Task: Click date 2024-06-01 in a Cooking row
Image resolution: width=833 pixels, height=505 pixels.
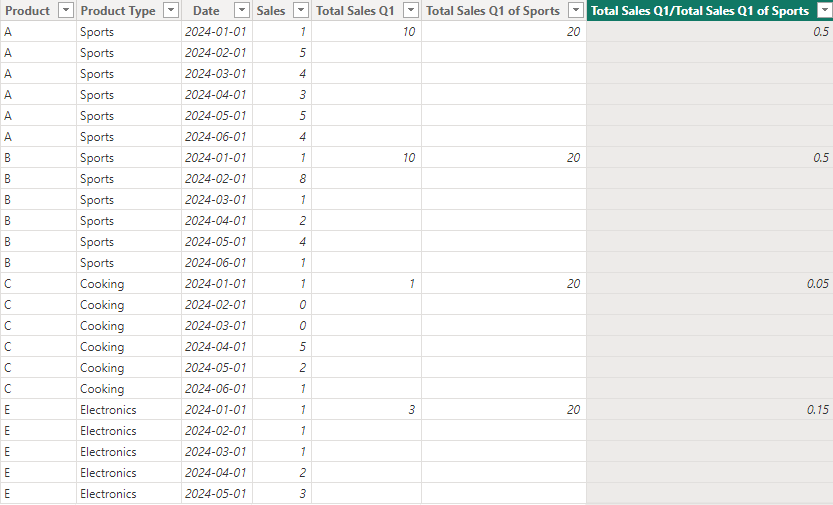Action: click(217, 389)
